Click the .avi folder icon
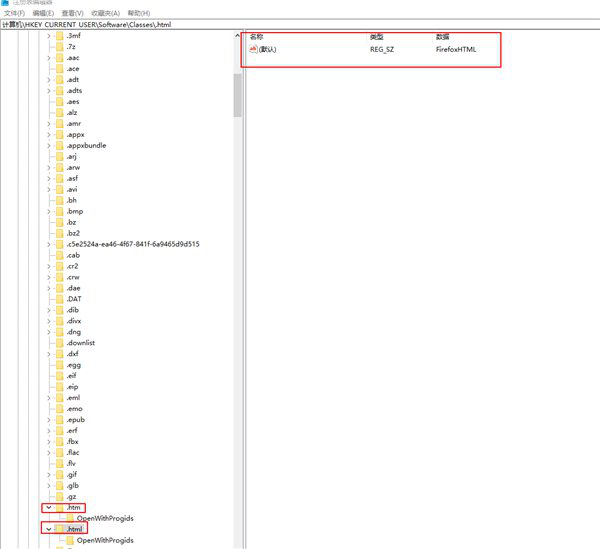This screenshot has width=600, height=549. 59,189
